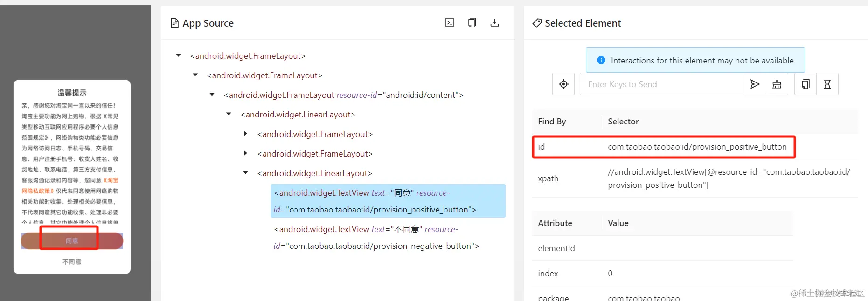
Task: Get timing with the hourglass button
Action: tap(827, 84)
